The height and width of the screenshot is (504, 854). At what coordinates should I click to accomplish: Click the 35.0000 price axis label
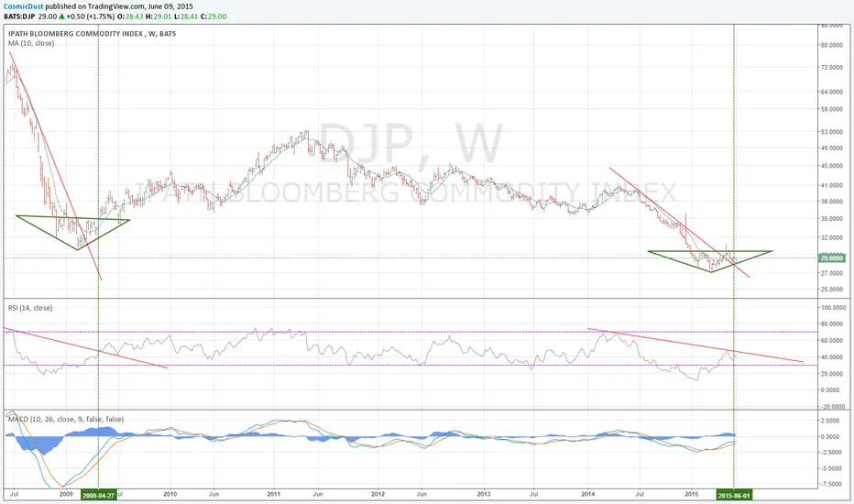[832, 219]
